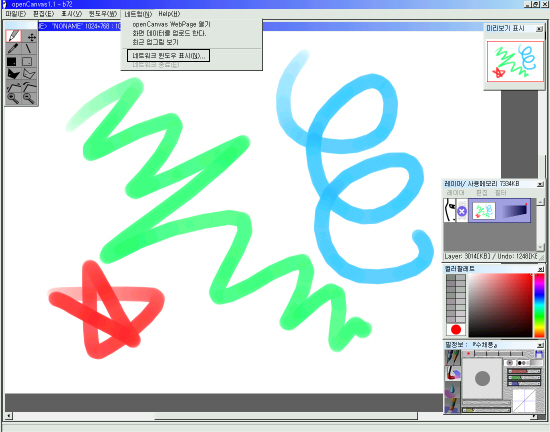Viewport: 550px width, 432px height.
Task: Expand the 레이어 menu in layer panel
Action: 455,193
